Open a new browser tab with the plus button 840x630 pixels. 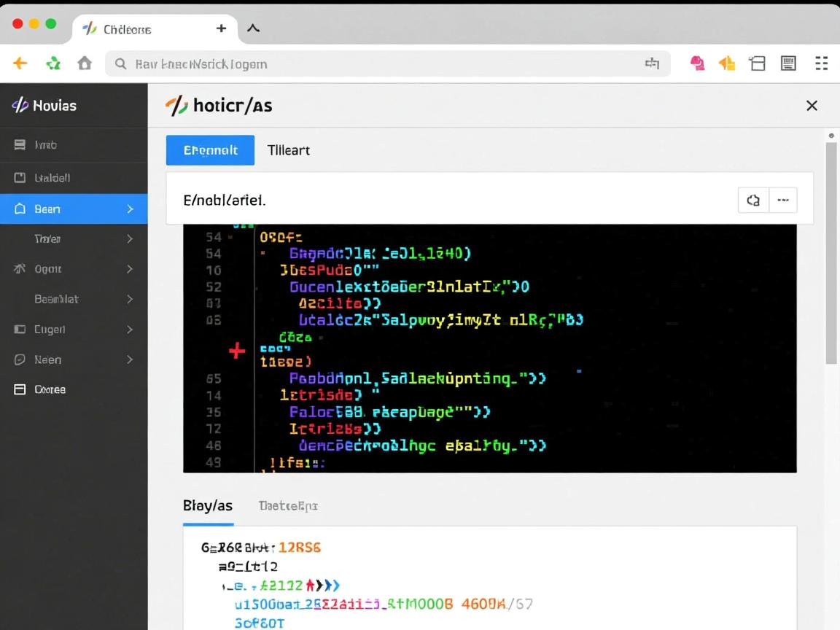[221, 28]
